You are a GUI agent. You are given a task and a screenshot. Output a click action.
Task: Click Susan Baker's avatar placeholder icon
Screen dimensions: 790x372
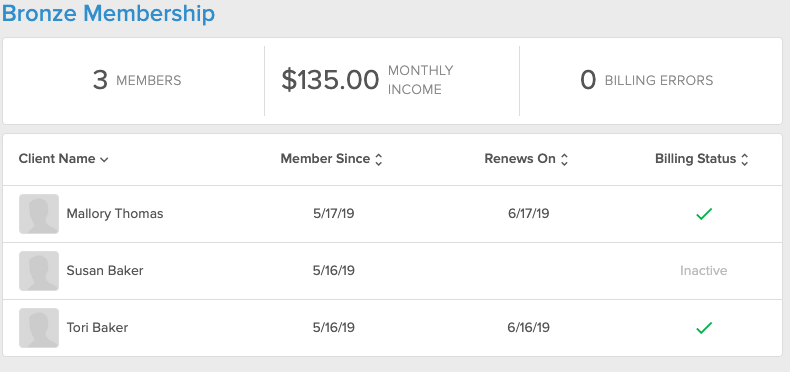click(39, 271)
